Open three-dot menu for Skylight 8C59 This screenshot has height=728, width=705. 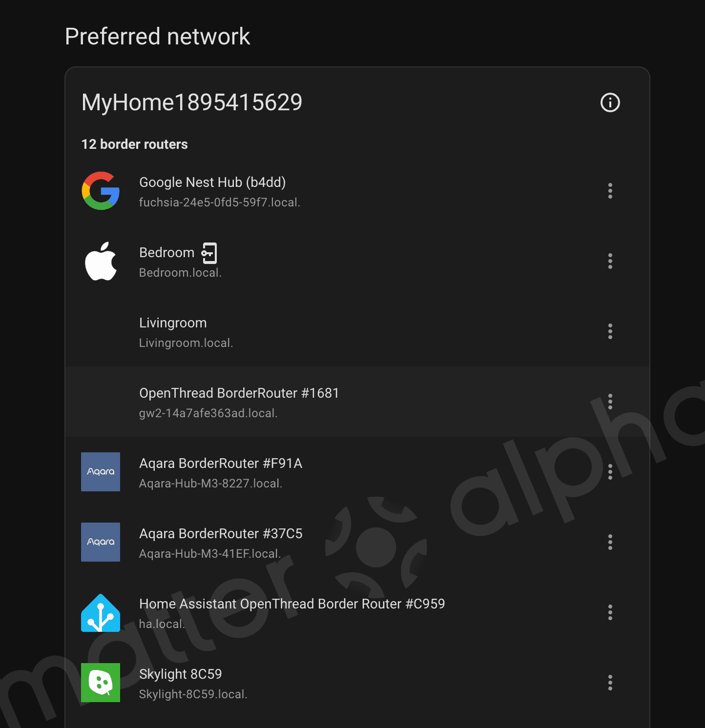(x=610, y=683)
